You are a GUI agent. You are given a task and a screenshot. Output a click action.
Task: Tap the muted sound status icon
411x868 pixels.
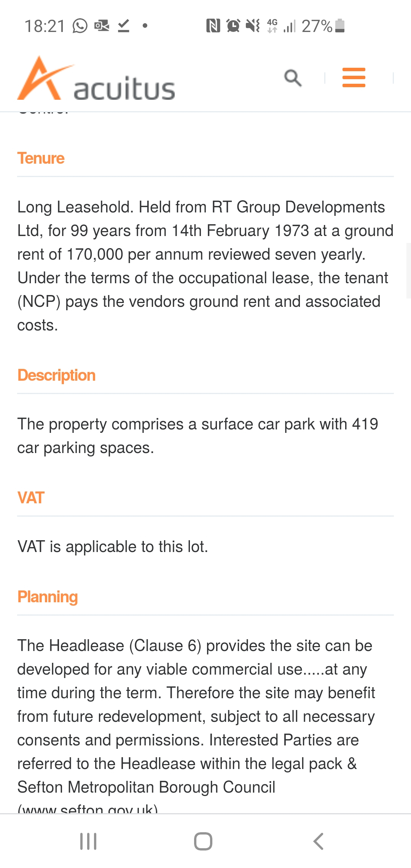pos(253,26)
